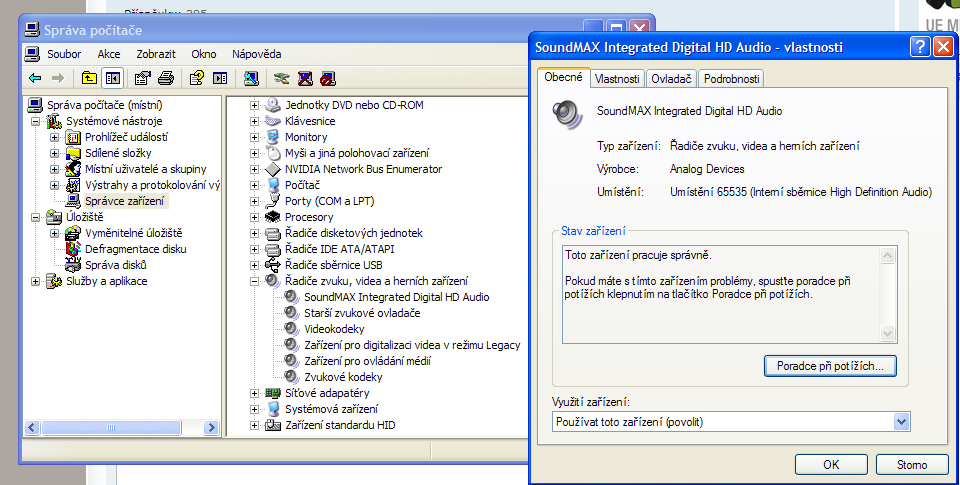Open the Akce menu
Screen dimensions: 960x485
point(109,54)
